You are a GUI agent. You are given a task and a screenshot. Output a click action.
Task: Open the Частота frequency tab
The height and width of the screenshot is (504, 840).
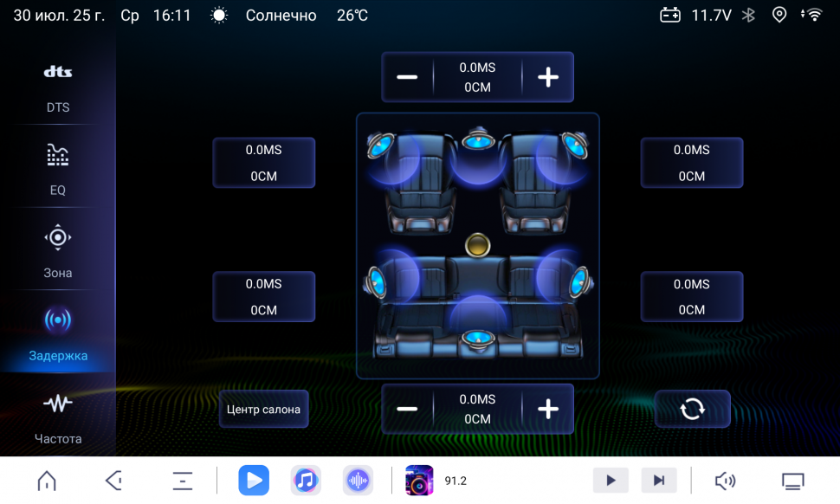(57, 417)
